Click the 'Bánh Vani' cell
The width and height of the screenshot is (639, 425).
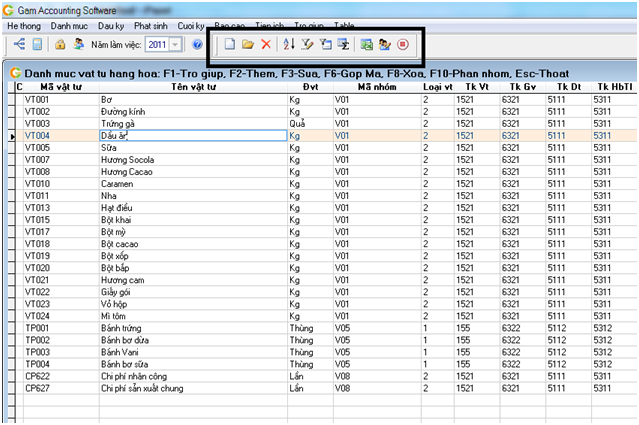coord(194,352)
